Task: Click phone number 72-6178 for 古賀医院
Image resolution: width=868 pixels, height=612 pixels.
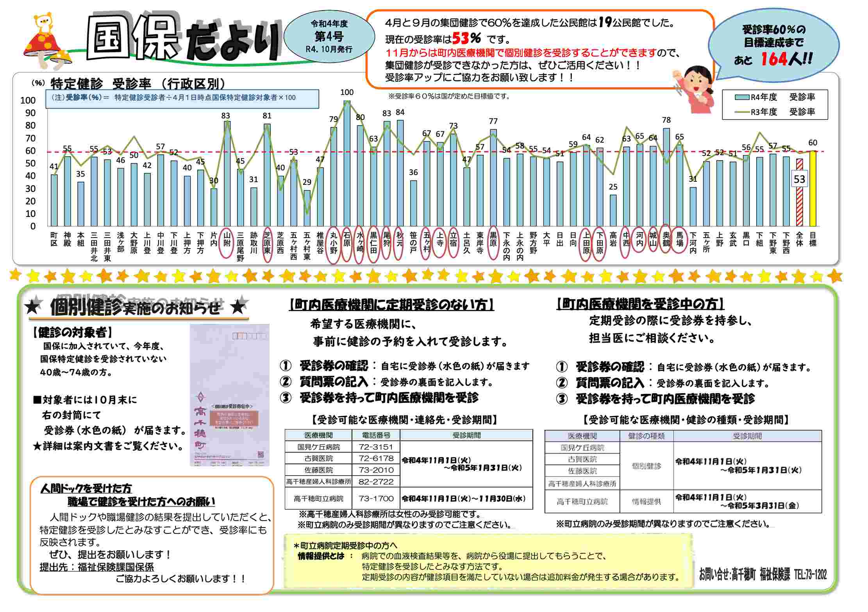Action: [376, 458]
